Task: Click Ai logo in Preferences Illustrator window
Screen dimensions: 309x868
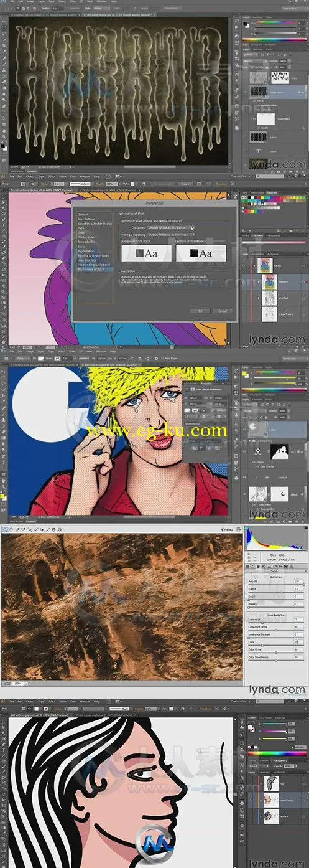Action: tap(2, 177)
